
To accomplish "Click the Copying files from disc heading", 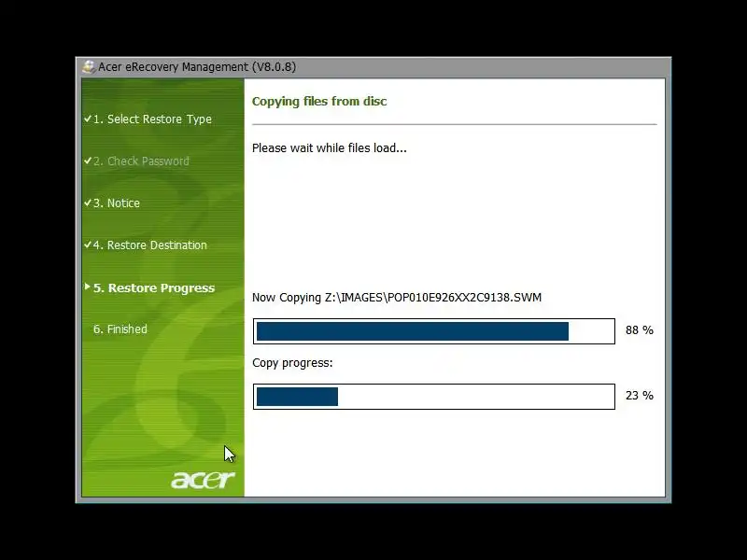I will coord(319,101).
